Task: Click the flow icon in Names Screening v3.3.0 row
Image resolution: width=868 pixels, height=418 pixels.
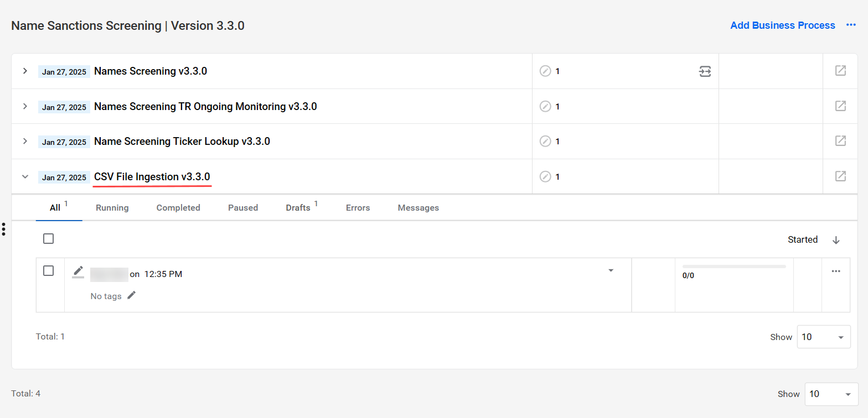Action: point(705,71)
